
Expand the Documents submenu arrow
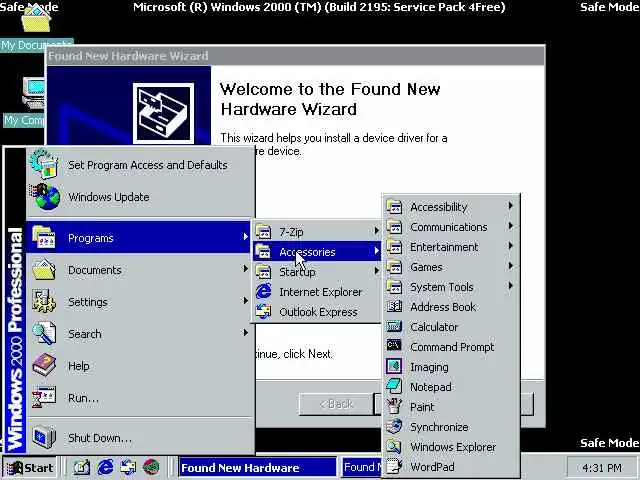coord(245,268)
